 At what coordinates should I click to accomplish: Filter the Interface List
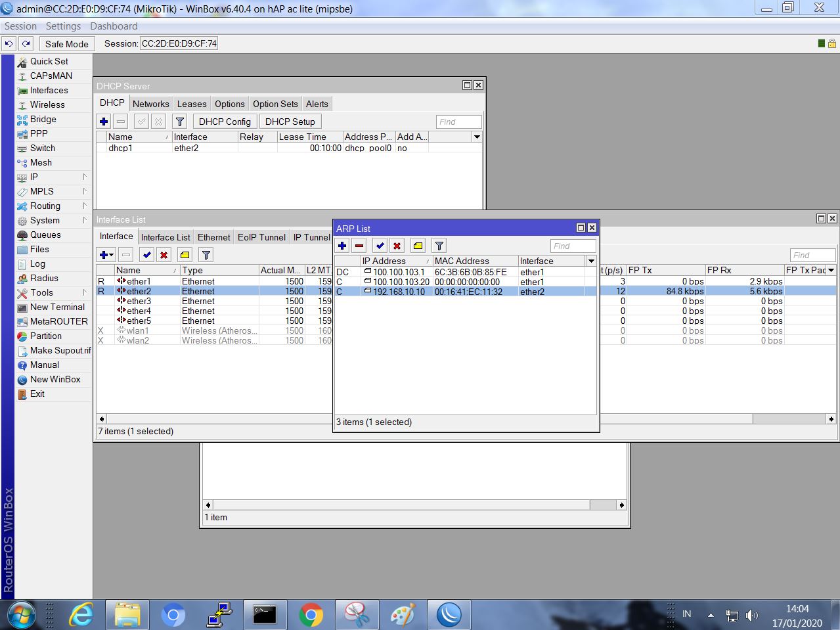click(x=206, y=255)
